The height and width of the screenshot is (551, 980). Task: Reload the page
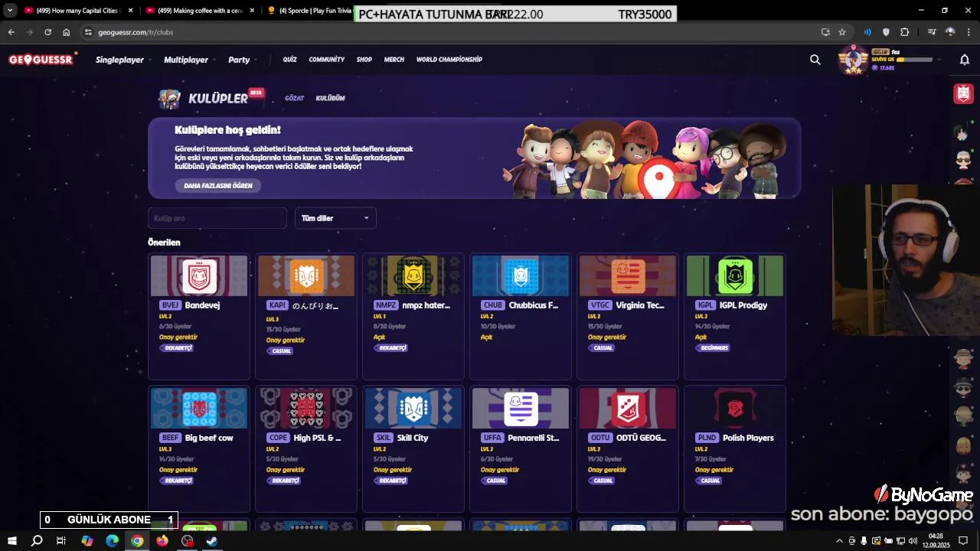tap(47, 32)
